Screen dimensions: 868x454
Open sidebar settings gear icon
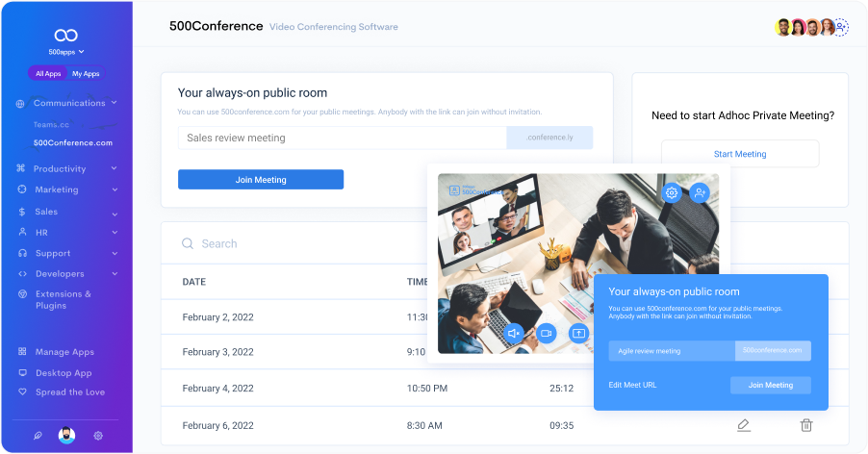(98, 436)
